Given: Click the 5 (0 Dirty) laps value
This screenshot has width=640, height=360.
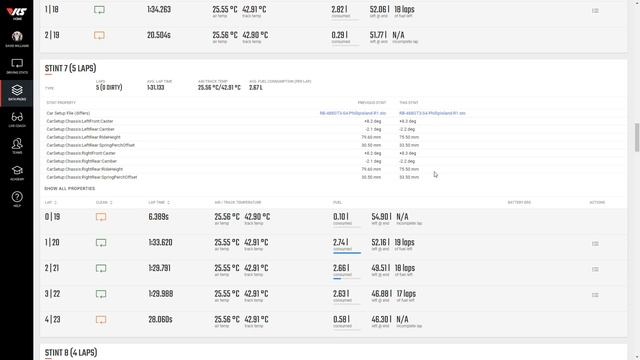Looking at the screenshot, I should tap(109, 88).
